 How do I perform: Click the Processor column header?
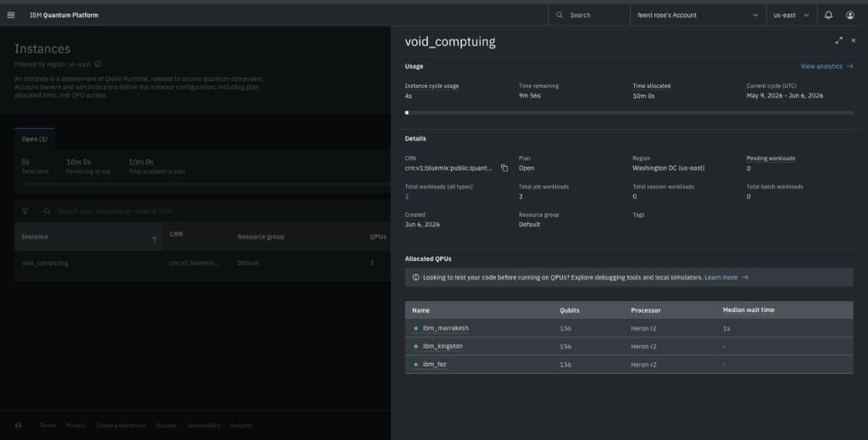[x=645, y=310]
